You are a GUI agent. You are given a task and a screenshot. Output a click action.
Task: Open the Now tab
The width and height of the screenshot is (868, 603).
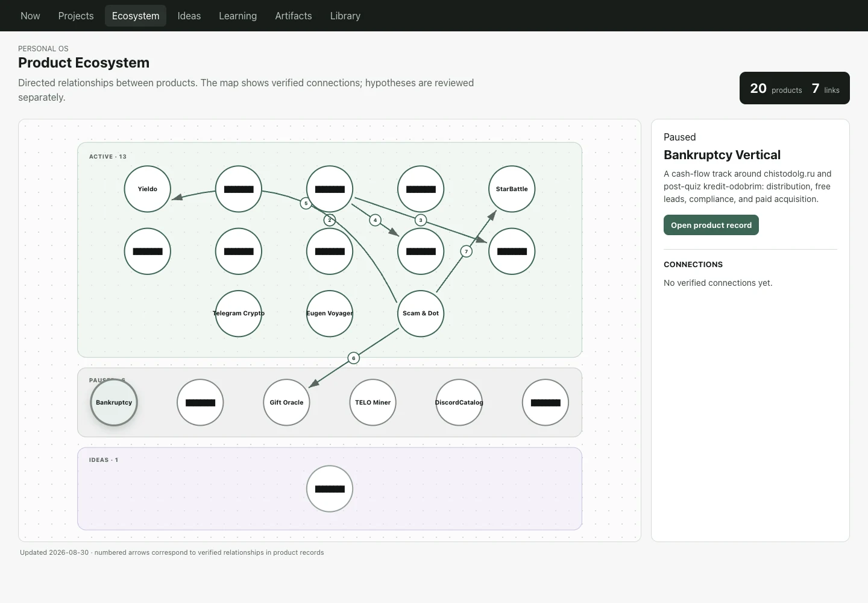30,16
